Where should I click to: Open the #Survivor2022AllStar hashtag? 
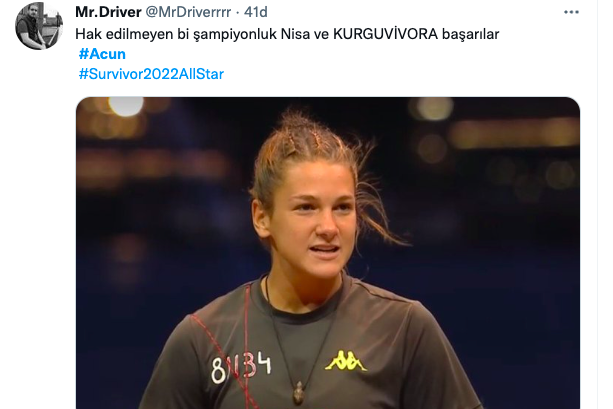[151, 74]
